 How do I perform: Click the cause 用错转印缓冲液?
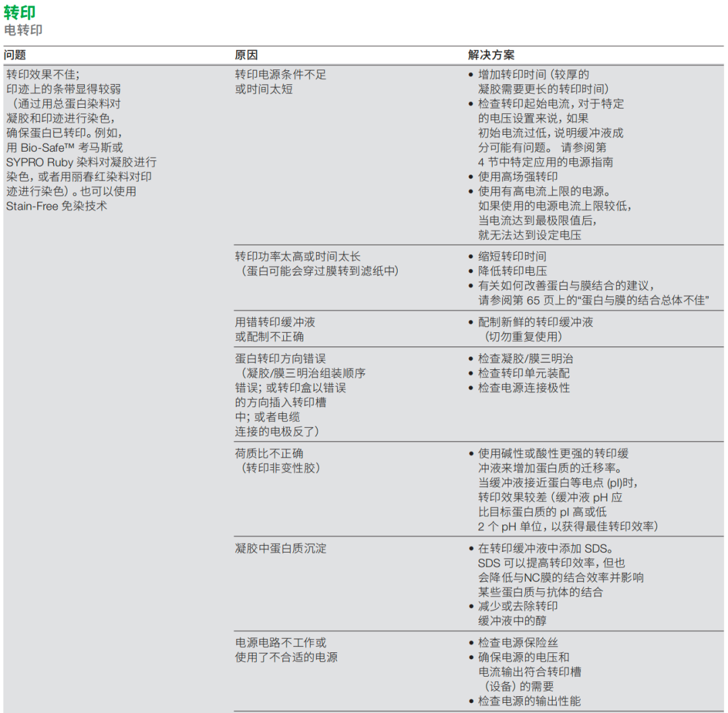(275, 322)
